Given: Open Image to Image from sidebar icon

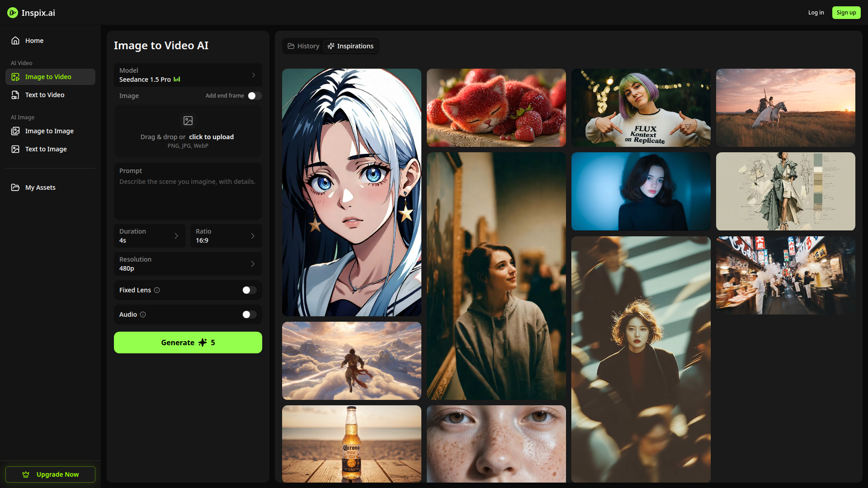Looking at the screenshot, I should pos(15,131).
